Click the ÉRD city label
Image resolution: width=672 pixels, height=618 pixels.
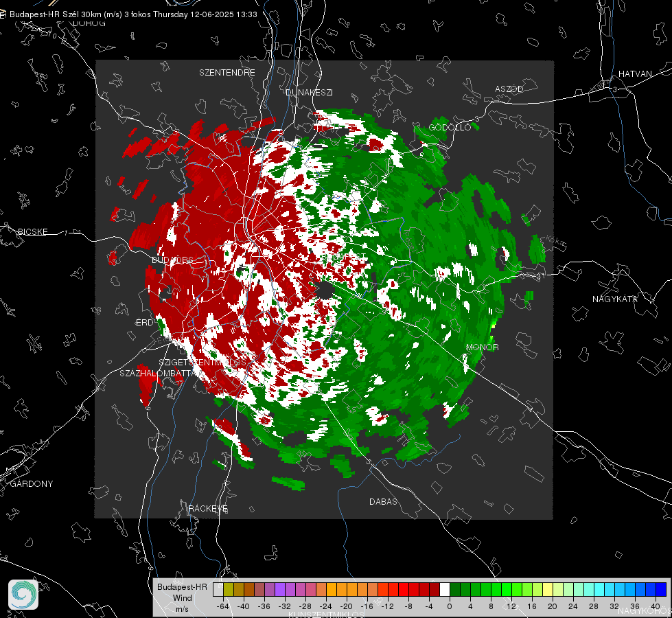[144, 323]
